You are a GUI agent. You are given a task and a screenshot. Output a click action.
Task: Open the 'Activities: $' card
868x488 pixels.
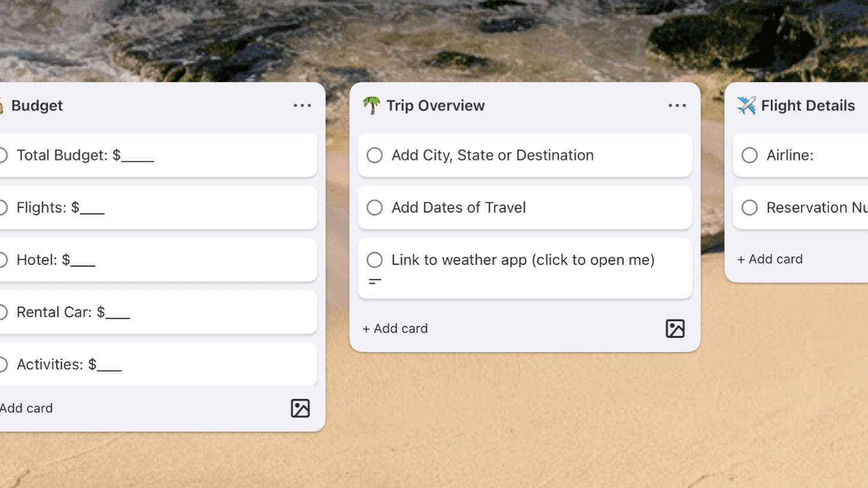coord(159,364)
